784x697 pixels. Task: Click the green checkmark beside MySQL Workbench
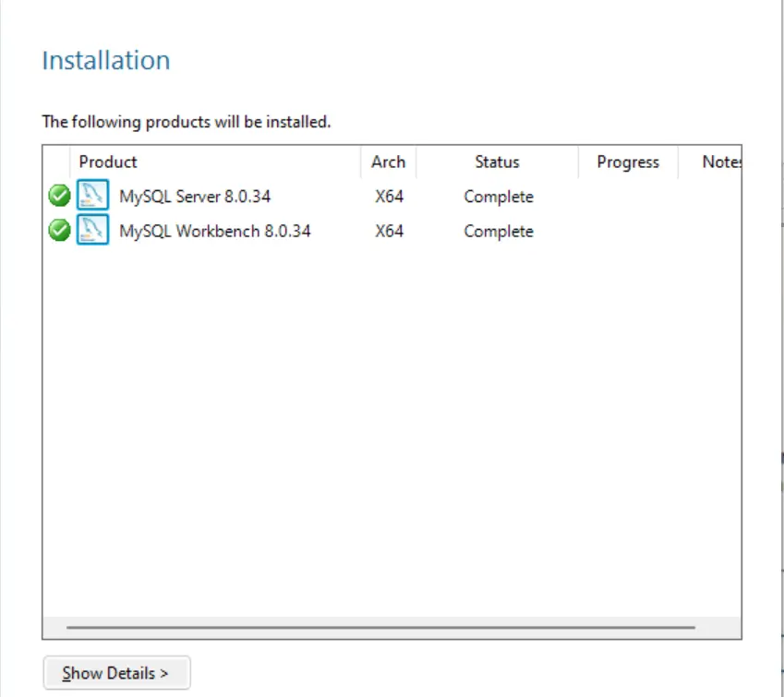(x=59, y=231)
